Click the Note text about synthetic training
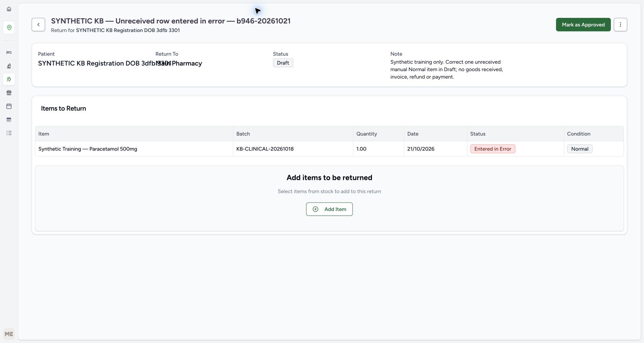The height and width of the screenshot is (343, 644). [446, 70]
